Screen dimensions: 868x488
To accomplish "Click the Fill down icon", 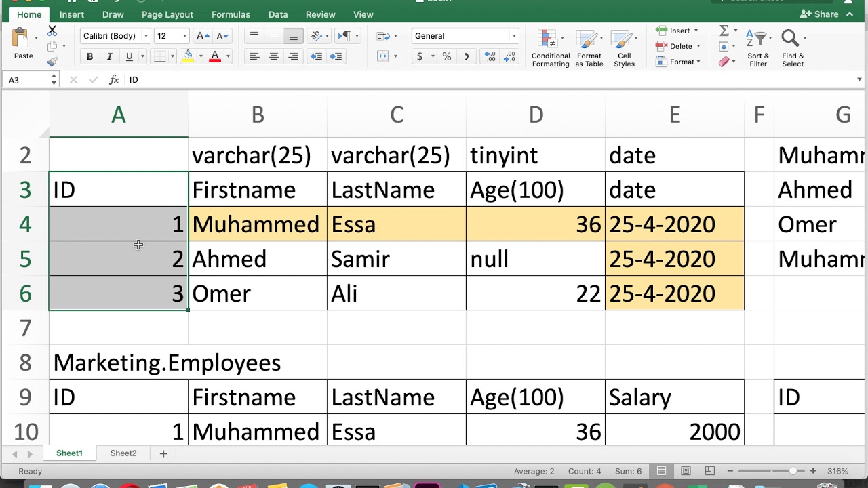I will coord(724,47).
